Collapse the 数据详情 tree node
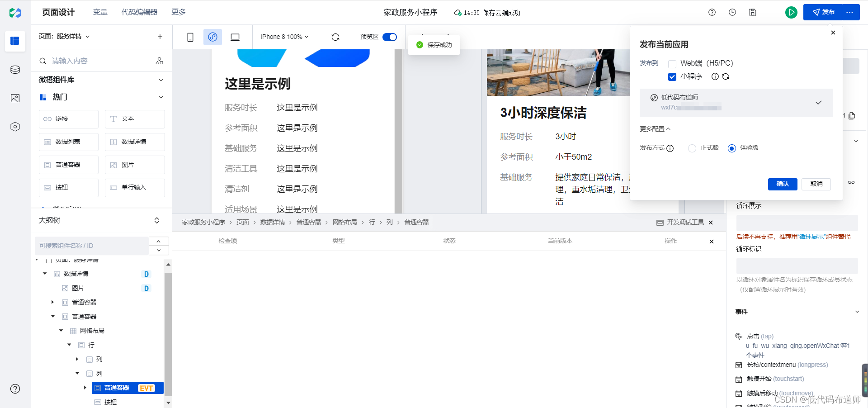The height and width of the screenshot is (408, 868). pyautogui.click(x=45, y=274)
